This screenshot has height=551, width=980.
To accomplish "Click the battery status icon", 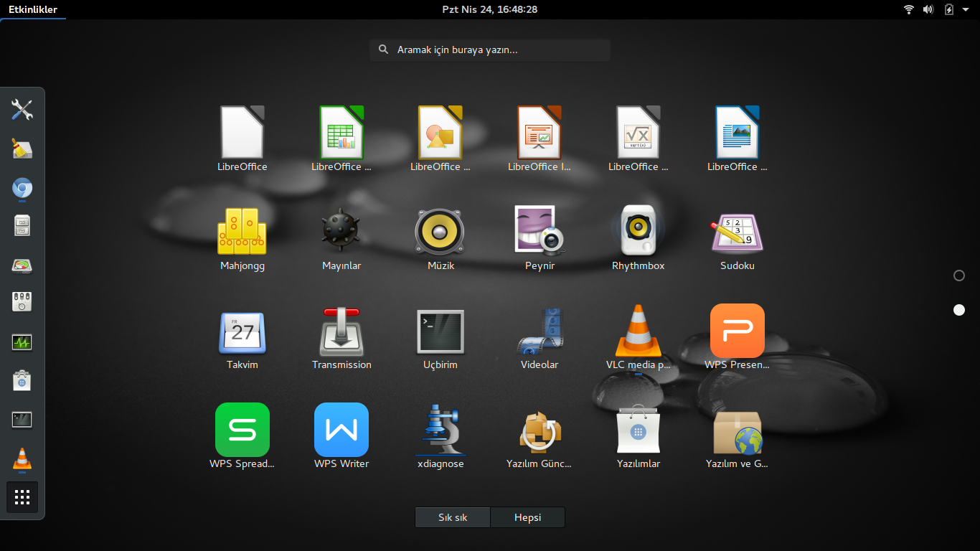I will coord(949,9).
